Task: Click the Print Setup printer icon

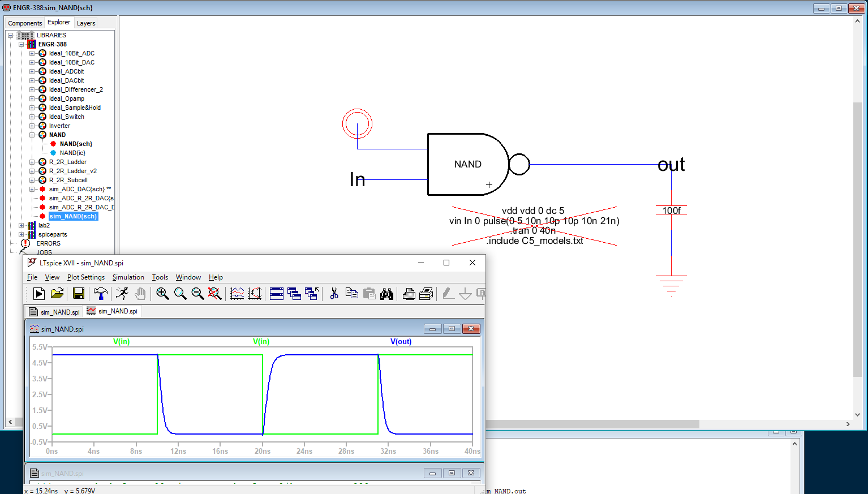Action: 409,293
